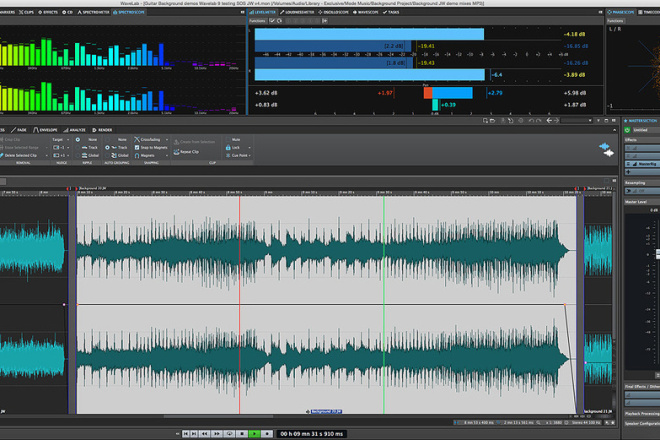Open Functions menu in phasescope panel
This screenshot has width=660, height=440.
pyautogui.click(x=615, y=21)
